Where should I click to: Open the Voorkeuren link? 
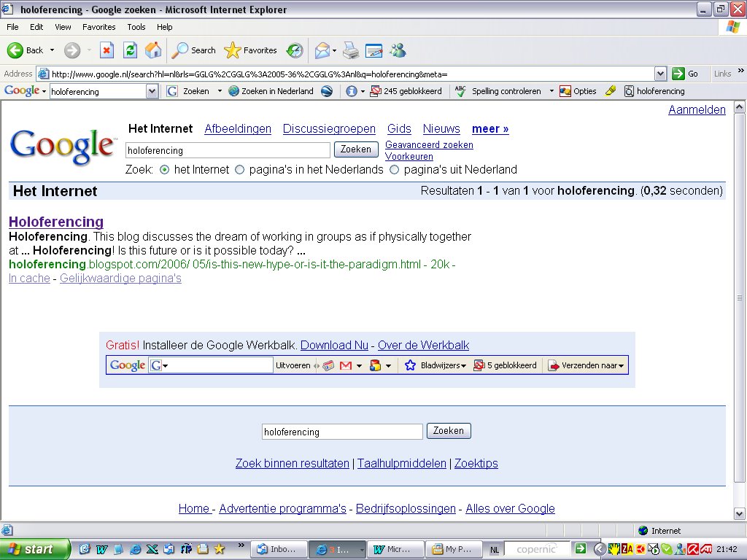pos(409,156)
